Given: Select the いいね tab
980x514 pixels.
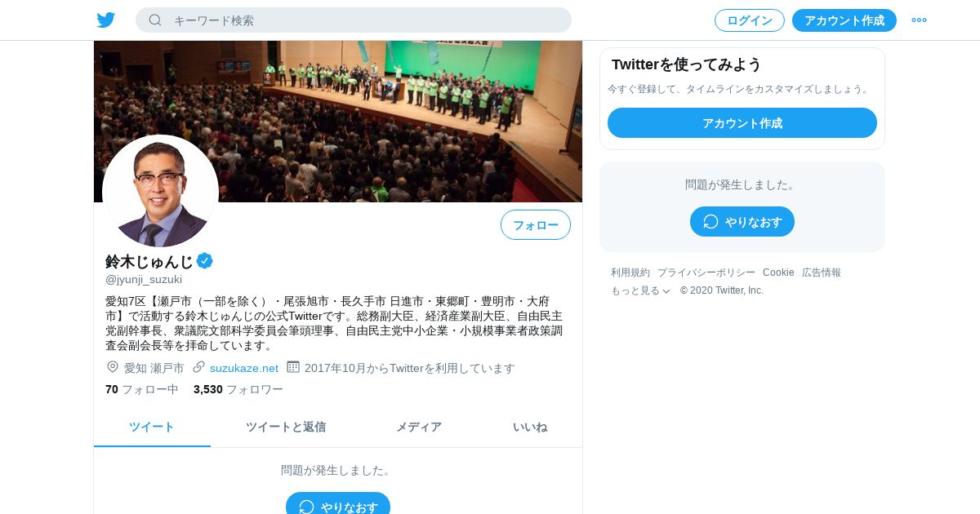Looking at the screenshot, I should coord(530,427).
